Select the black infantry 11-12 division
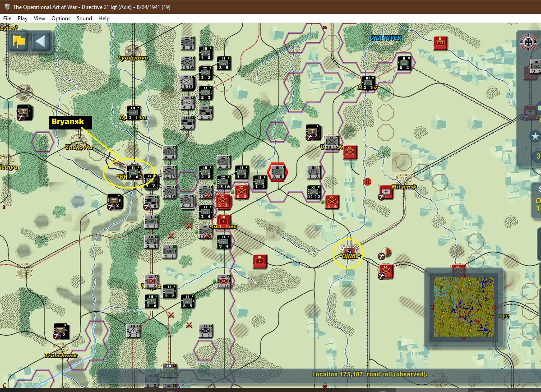 (x=314, y=192)
